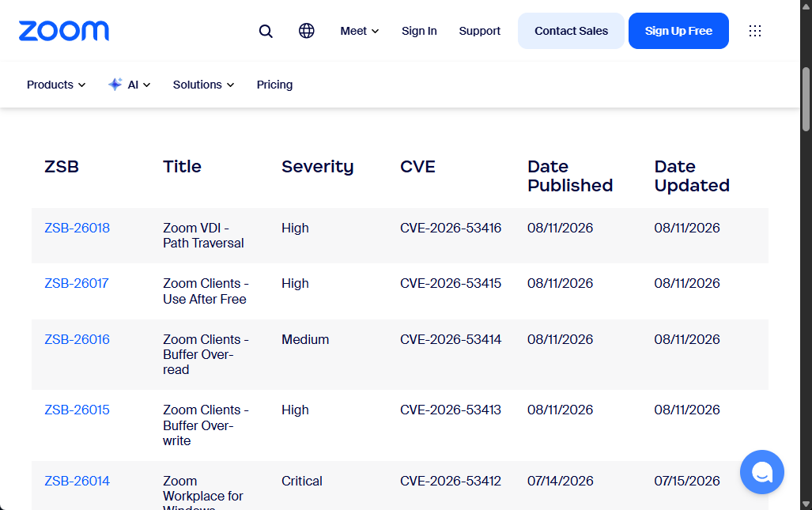
Task: Click the Contact Sales button
Action: point(571,31)
